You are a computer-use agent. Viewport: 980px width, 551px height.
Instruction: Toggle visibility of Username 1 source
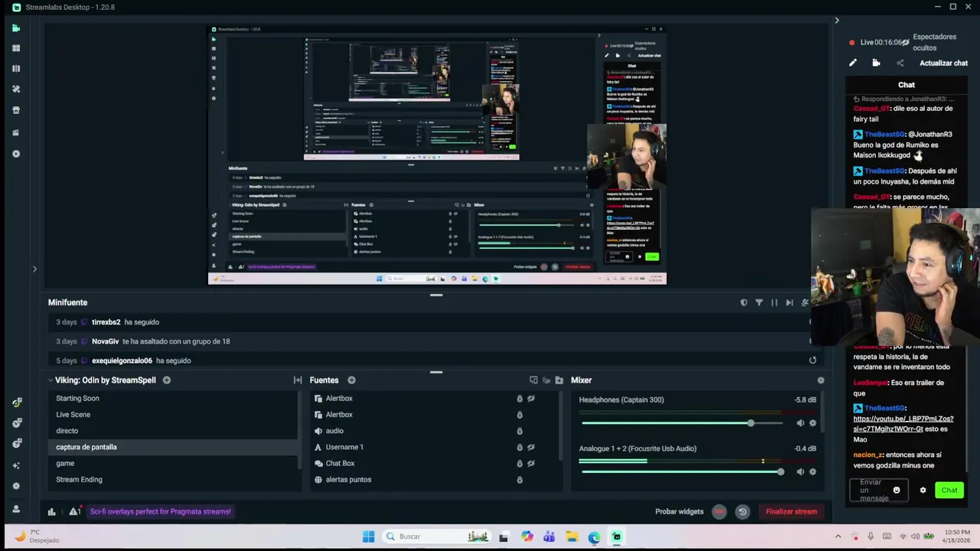531,448
